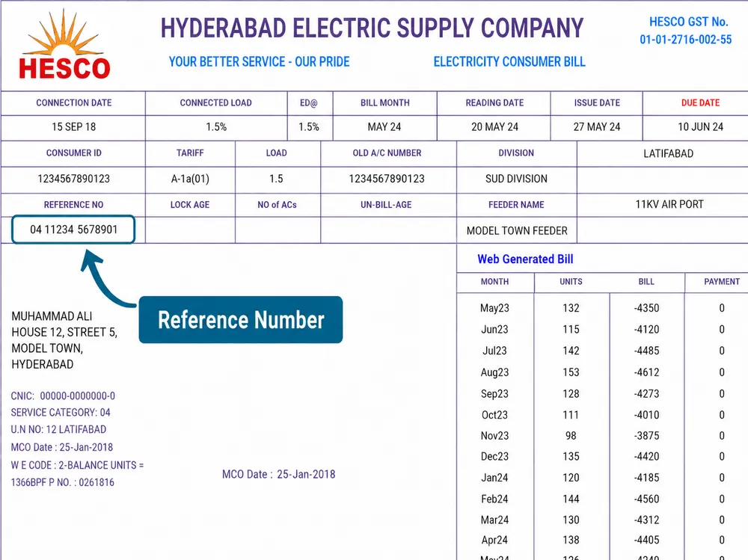Click the Oct23 units value 111
The width and height of the screenshot is (748, 560).
[x=571, y=415]
